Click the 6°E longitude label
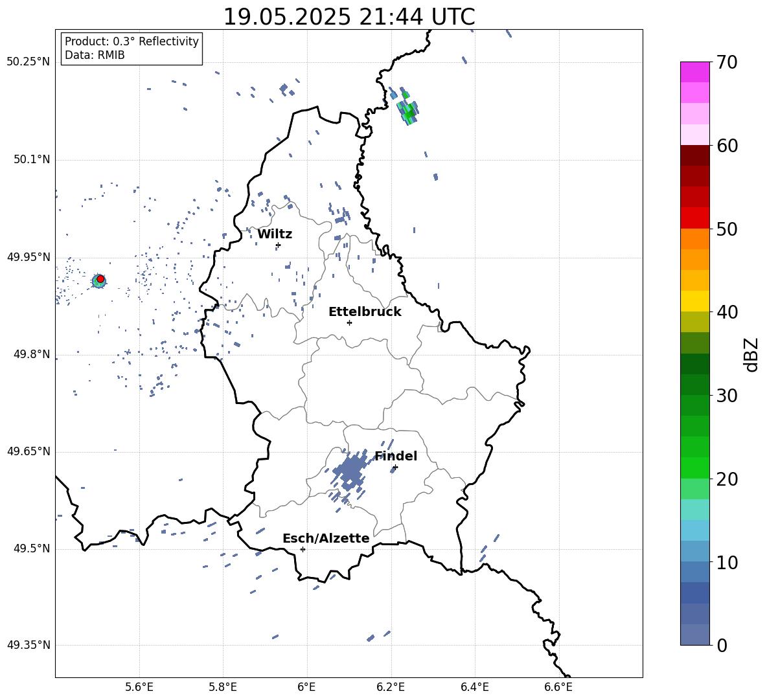 [306, 687]
